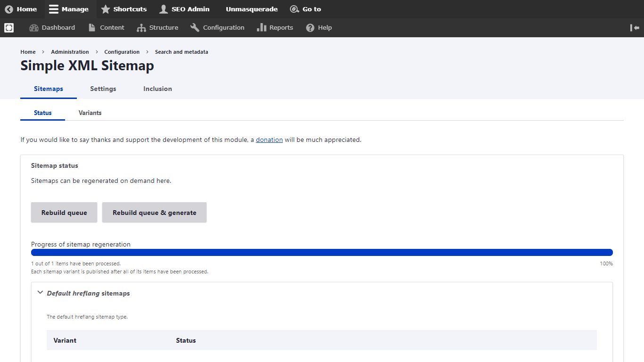
Task: Collapse the Default hreflang sitemaps section
Action: pos(41,293)
